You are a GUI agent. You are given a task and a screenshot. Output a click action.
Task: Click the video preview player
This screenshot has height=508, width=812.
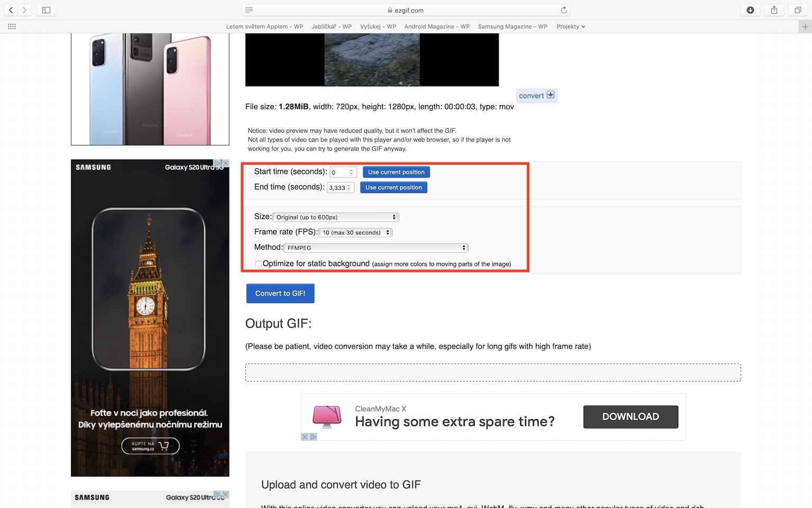(372, 59)
